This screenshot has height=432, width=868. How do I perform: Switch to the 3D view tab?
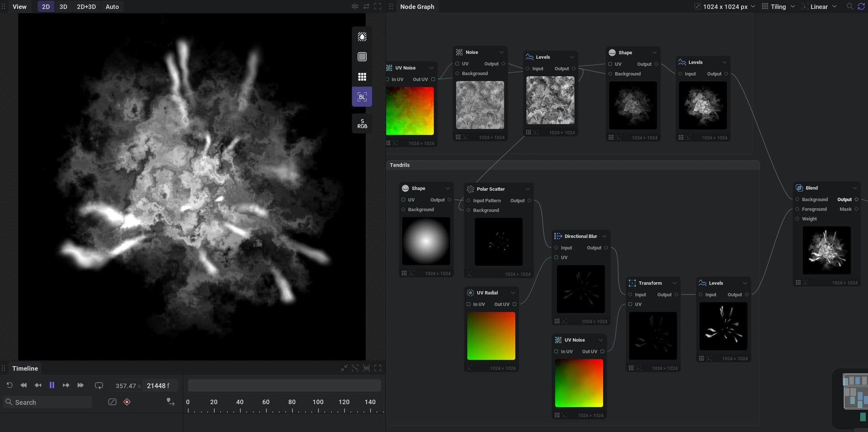(63, 6)
